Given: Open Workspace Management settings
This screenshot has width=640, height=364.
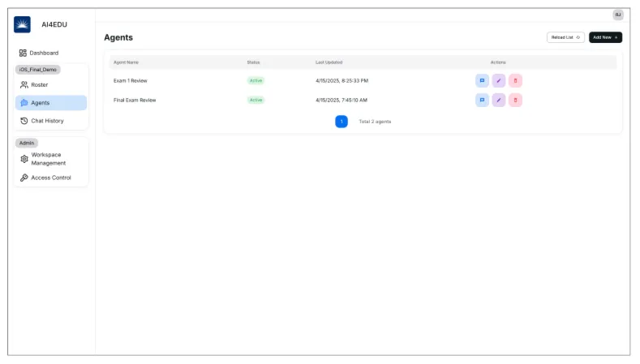Looking at the screenshot, I should [48, 159].
